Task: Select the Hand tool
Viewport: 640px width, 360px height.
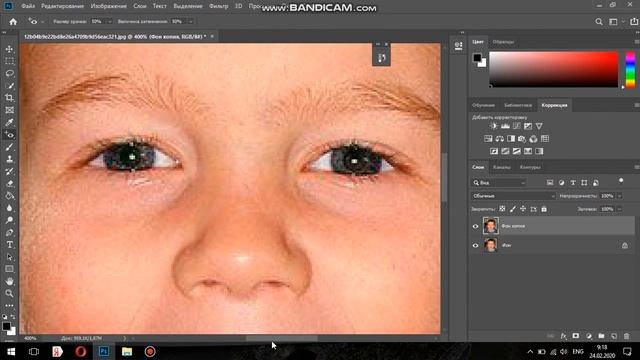Action: (x=9, y=282)
